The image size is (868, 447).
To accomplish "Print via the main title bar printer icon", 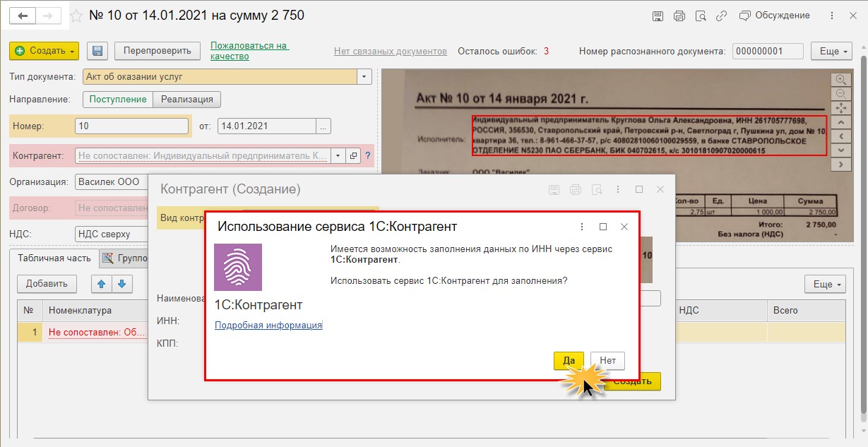I will tap(679, 16).
